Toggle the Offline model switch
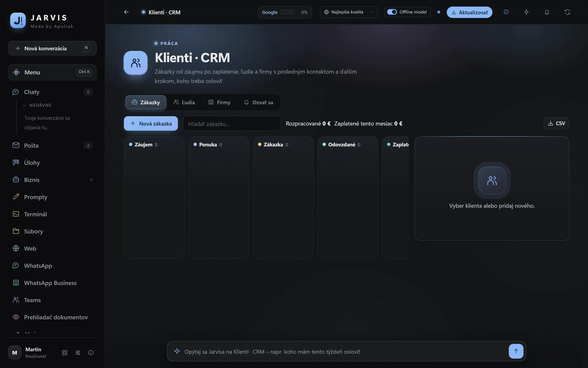 click(392, 12)
